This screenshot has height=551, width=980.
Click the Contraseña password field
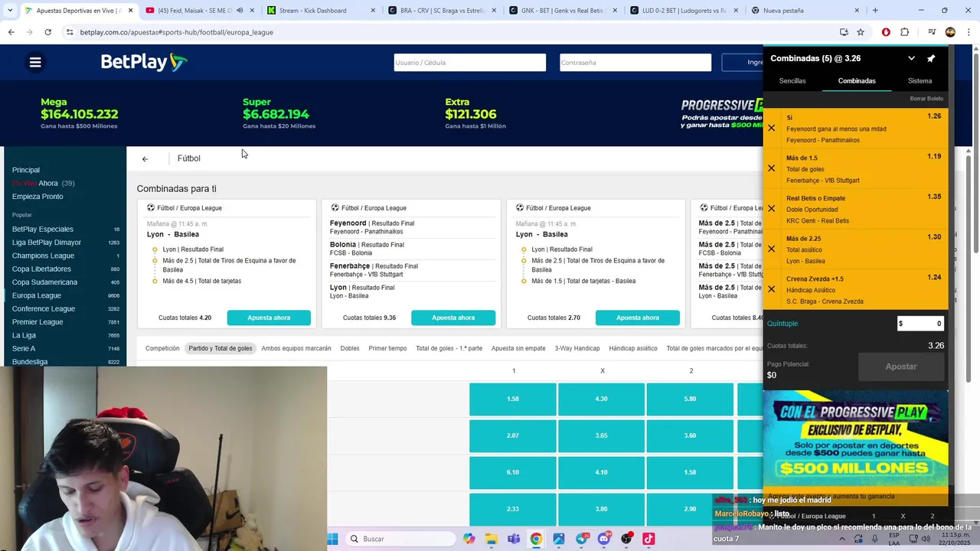pyautogui.click(x=635, y=63)
